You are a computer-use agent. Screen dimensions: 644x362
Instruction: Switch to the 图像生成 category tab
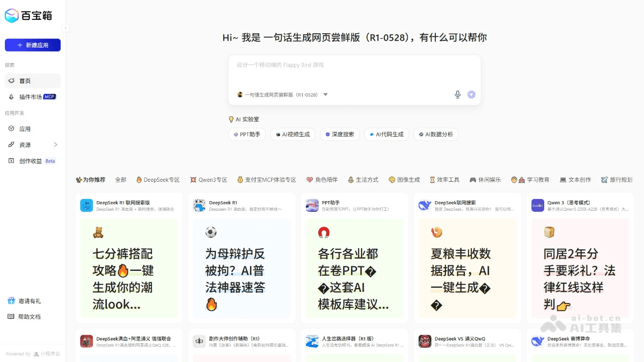(x=404, y=180)
